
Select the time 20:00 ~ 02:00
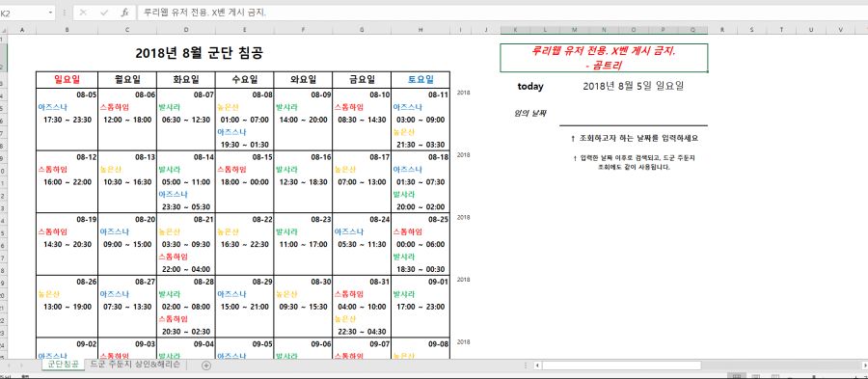(x=420, y=207)
